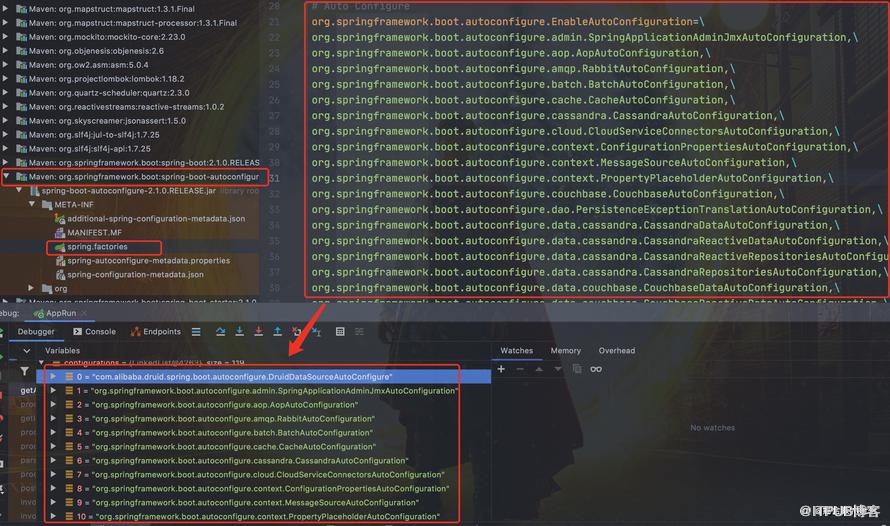Expand variable 2 AopAutoConfiguration

coord(53,405)
